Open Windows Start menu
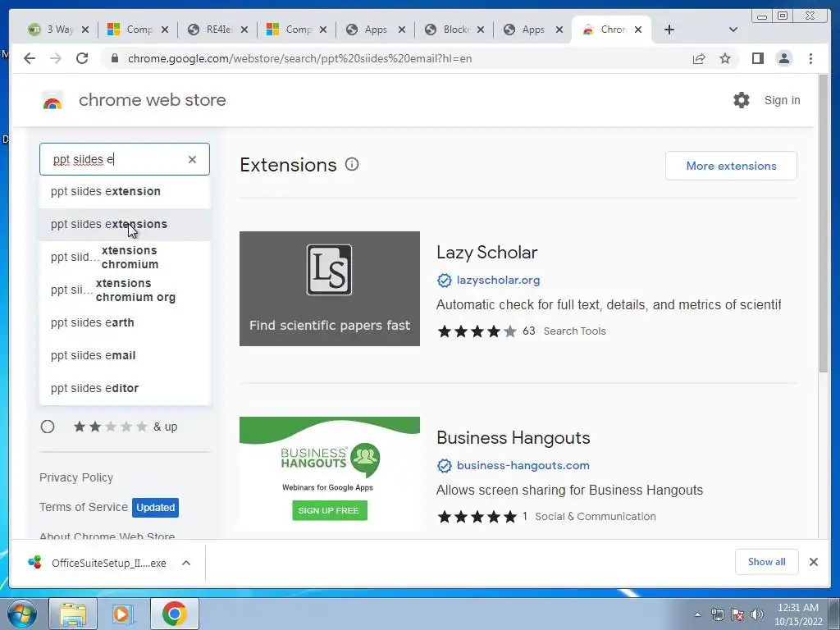 click(21, 614)
